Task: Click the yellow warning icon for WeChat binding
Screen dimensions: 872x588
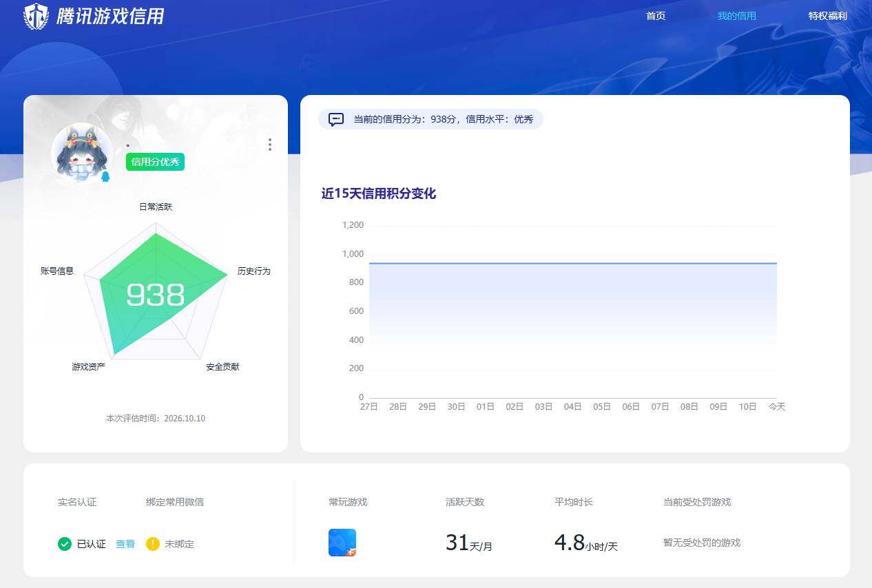Action: [153, 544]
